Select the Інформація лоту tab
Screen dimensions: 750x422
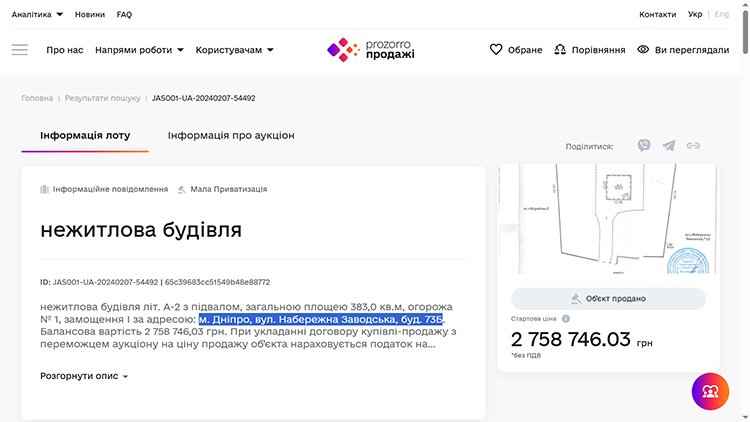pyautogui.click(x=85, y=135)
